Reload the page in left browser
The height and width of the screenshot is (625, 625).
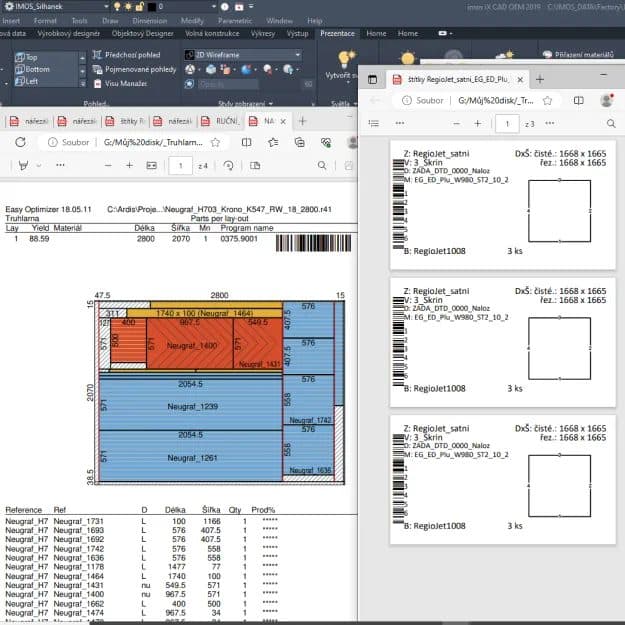(x=20, y=142)
